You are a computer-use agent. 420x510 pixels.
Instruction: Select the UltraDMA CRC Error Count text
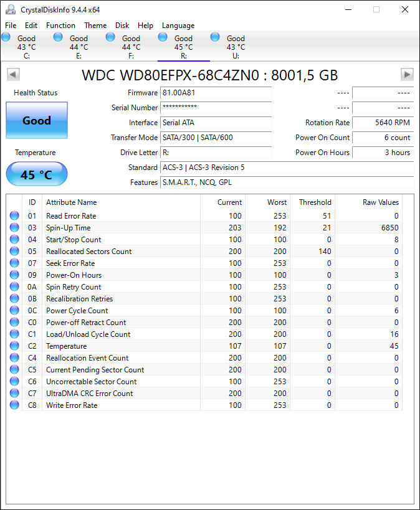click(90, 394)
